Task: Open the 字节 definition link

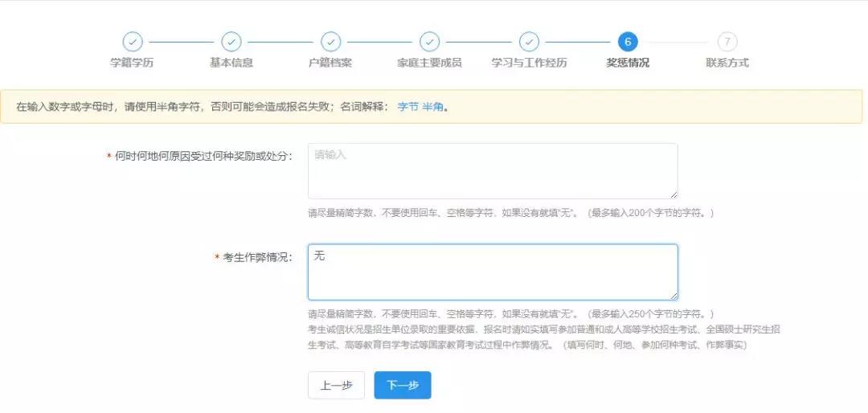Action: pos(408,107)
